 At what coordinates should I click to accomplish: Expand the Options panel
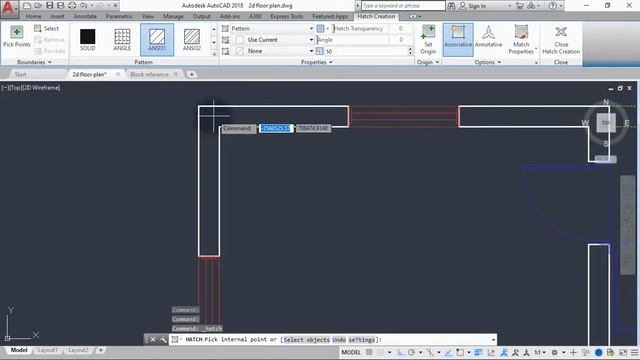point(488,62)
